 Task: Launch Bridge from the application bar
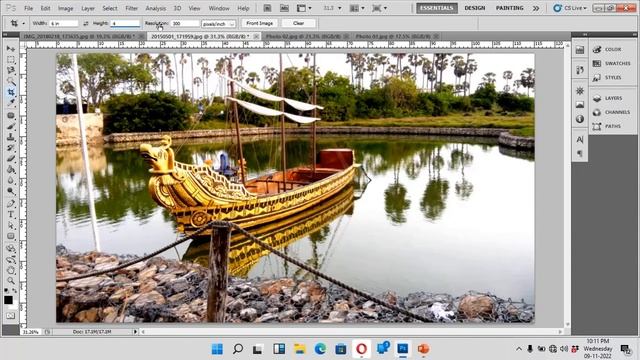267,8
